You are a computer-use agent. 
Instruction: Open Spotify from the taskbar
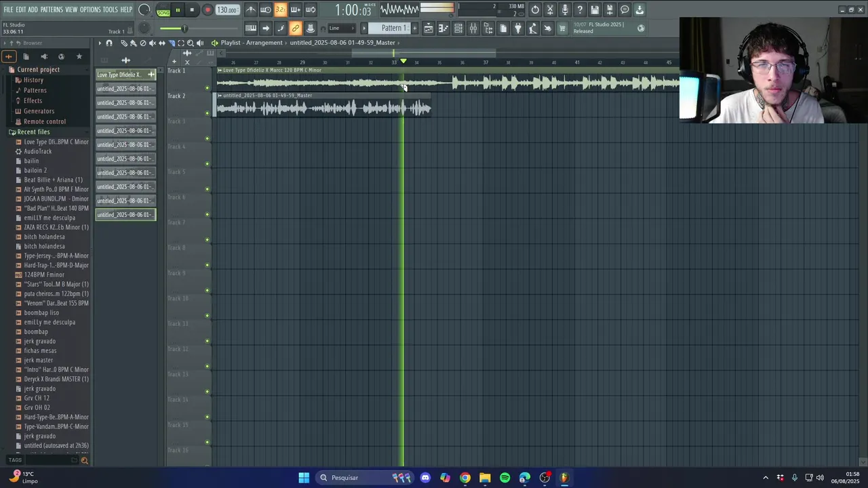click(505, 478)
